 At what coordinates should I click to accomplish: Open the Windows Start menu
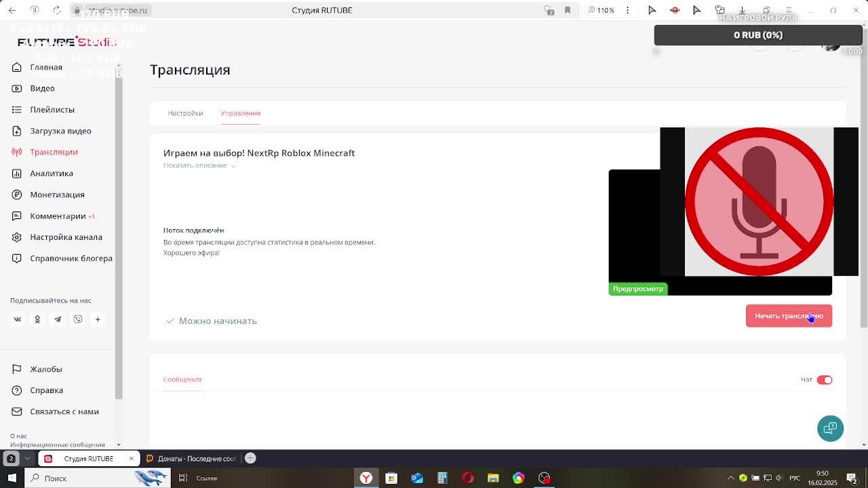point(12,478)
